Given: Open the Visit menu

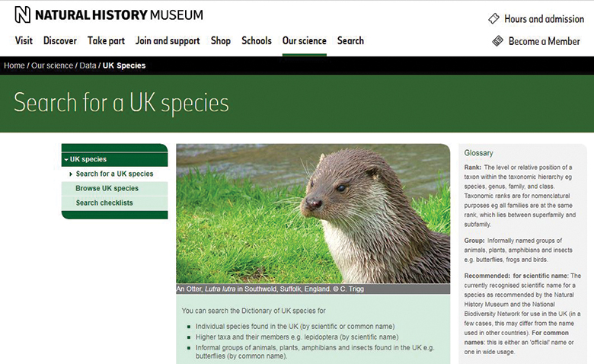Looking at the screenshot, I should tap(24, 41).
